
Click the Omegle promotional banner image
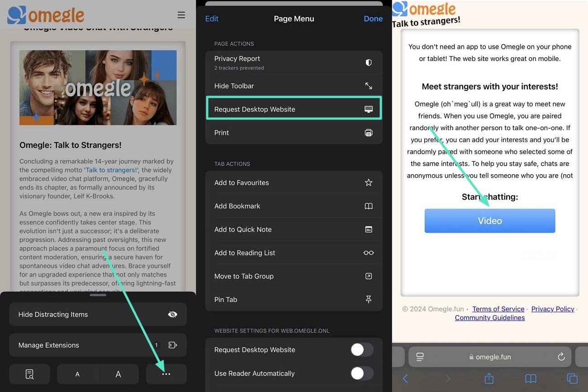click(x=98, y=87)
